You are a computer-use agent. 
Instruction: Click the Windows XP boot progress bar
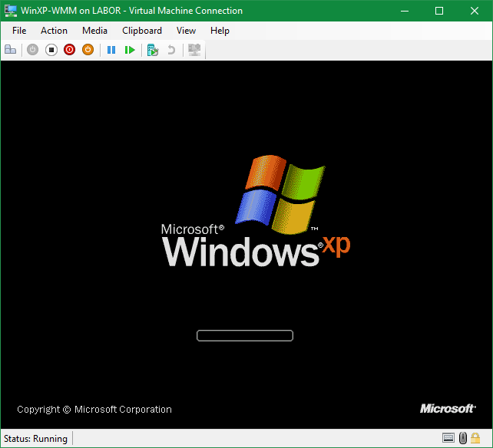(x=245, y=335)
